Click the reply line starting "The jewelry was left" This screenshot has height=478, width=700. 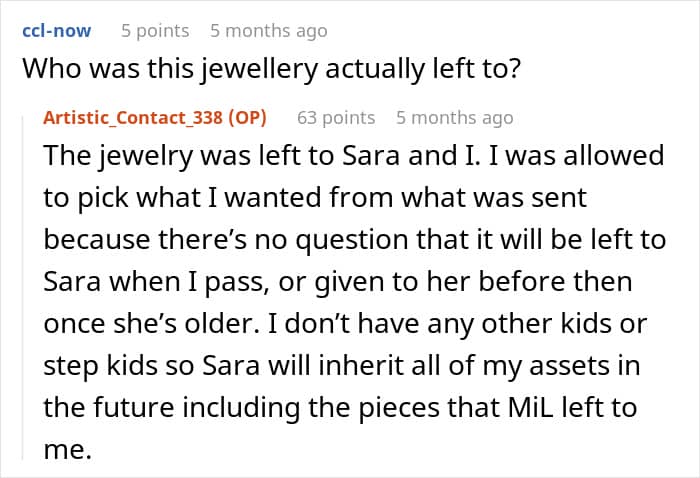353,157
